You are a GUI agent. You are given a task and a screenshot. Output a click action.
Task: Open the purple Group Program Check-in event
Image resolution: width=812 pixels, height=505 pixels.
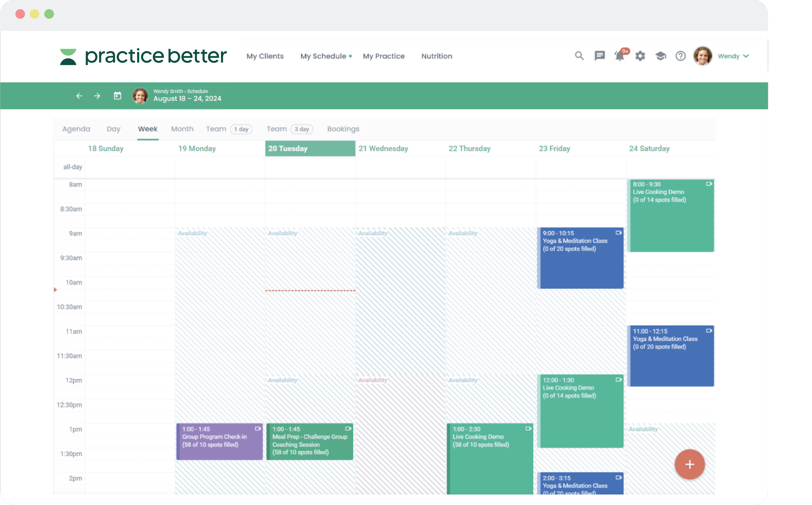220,442
